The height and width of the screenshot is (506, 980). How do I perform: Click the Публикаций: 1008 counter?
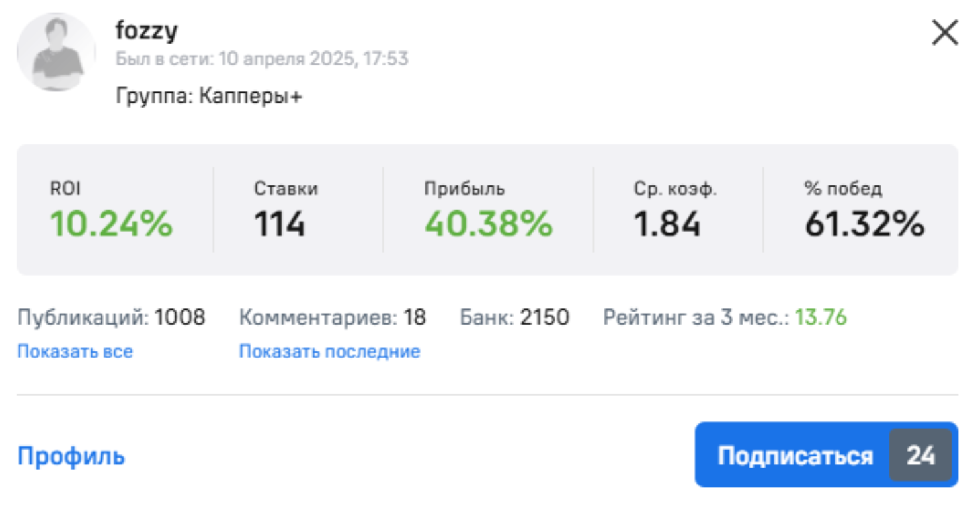point(111,317)
